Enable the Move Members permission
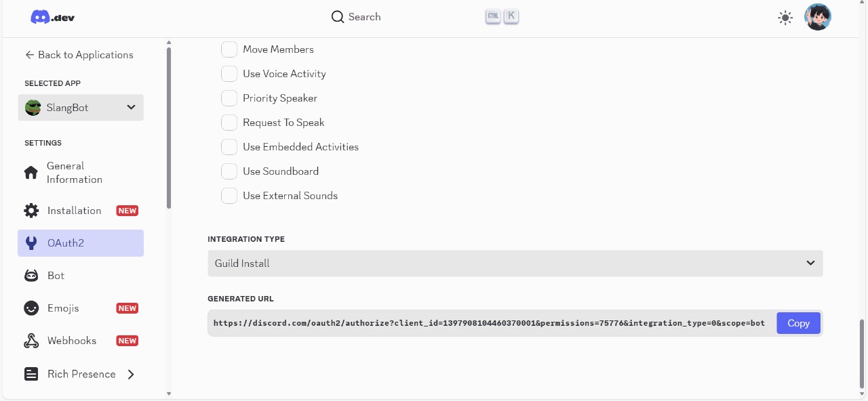Image resolution: width=868 pixels, height=401 pixels. pos(229,49)
